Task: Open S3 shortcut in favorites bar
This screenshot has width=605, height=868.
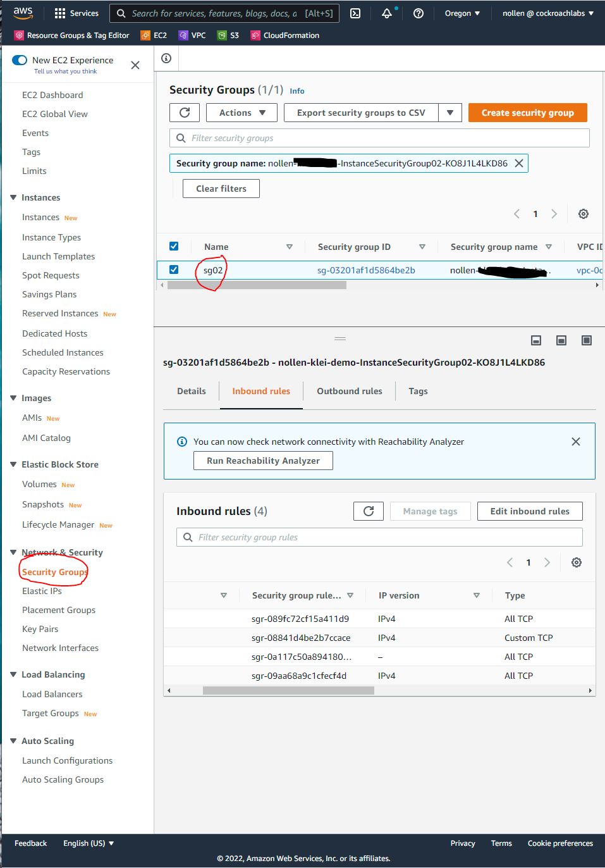Action: (228, 35)
